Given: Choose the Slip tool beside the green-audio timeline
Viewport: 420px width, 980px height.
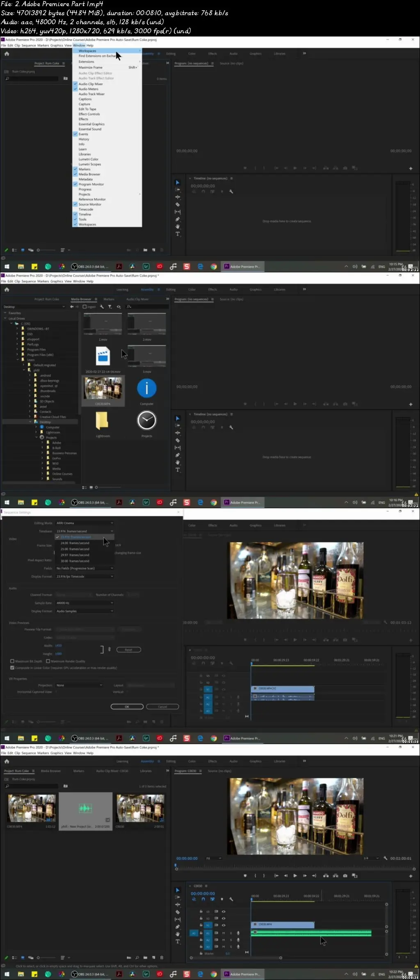Looking at the screenshot, I should pyautogui.click(x=178, y=919).
